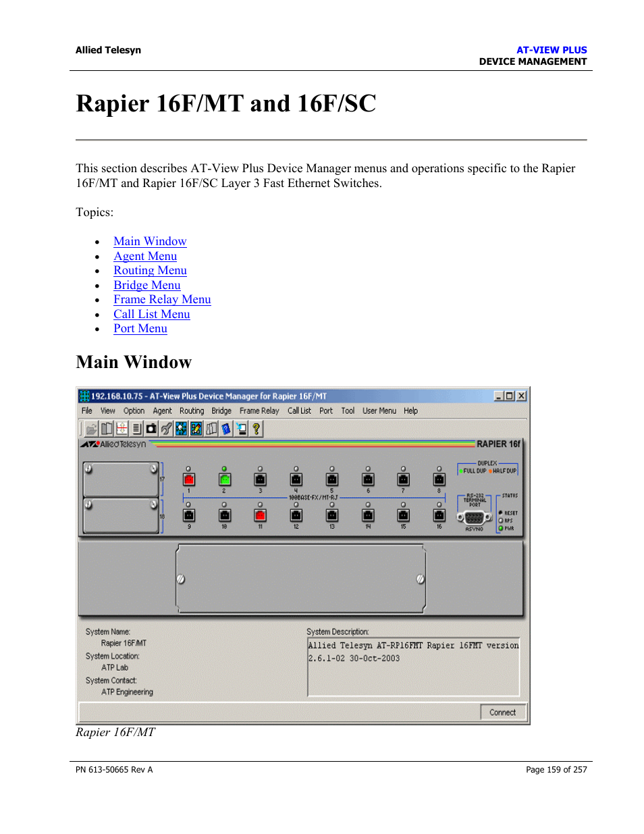The height and width of the screenshot is (834, 644).
Task: Open the Port menu in the menu bar
Action: pyautogui.click(x=326, y=411)
